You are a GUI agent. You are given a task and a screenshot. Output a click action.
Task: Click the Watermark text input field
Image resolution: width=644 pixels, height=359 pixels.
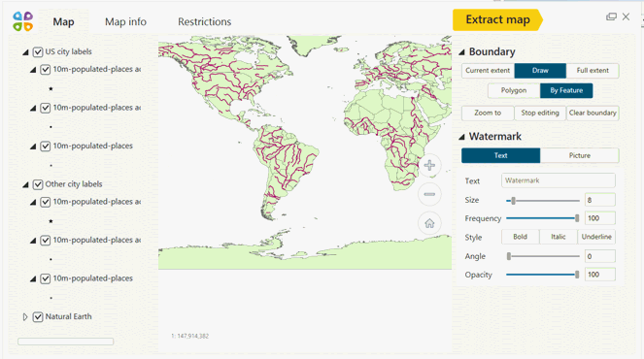(x=559, y=180)
